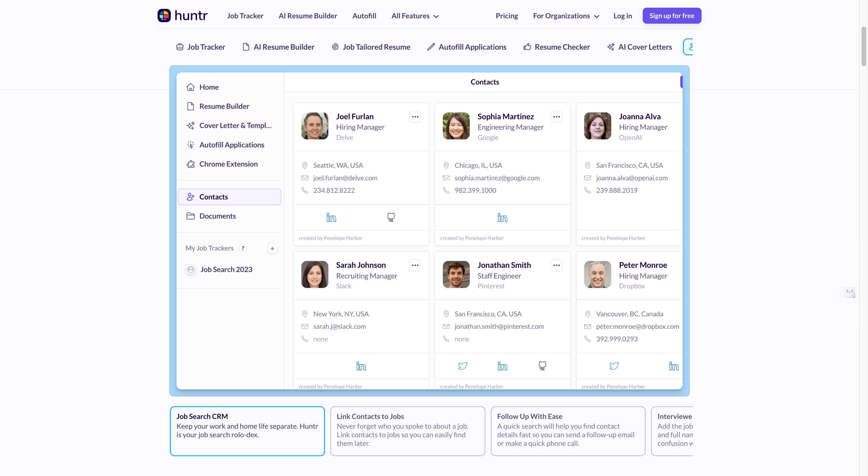Open Twitter icon on Jonathan Smith card
Image resolution: width=868 pixels, height=476 pixels.
point(463,366)
